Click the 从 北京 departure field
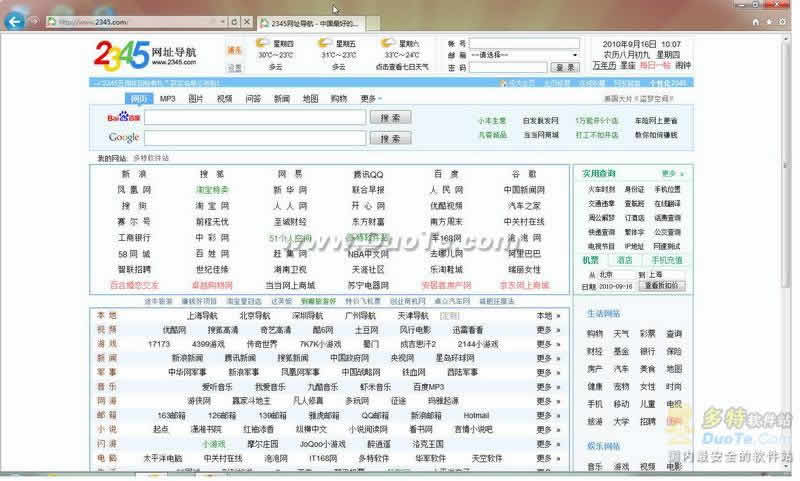The image size is (800, 481). [x=614, y=274]
